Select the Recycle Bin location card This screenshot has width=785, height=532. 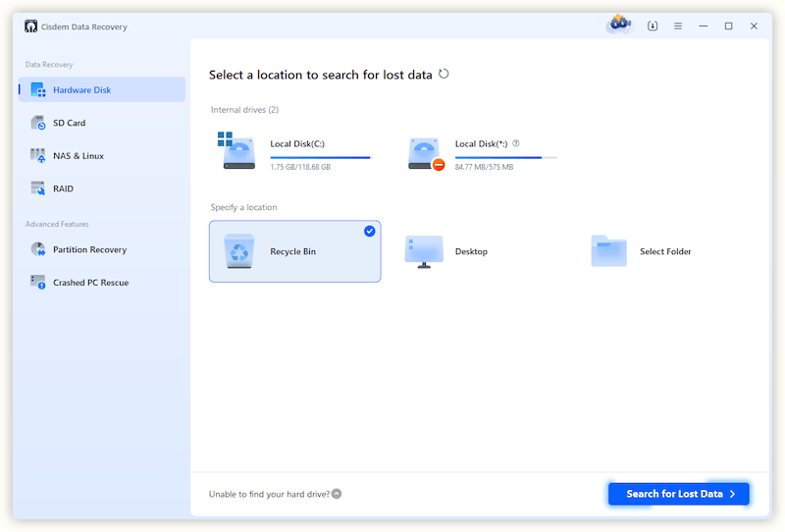pos(295,251)
